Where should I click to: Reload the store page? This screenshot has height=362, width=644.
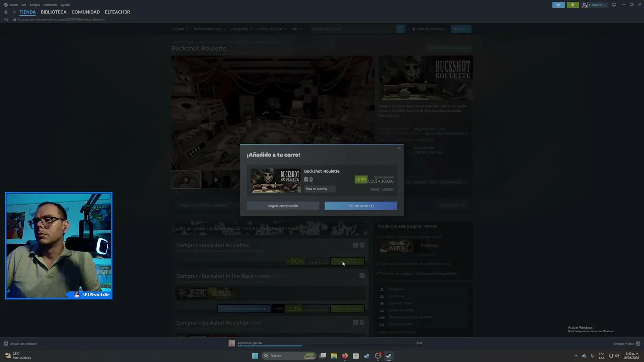pyautogui.click(x=6, y=19)
